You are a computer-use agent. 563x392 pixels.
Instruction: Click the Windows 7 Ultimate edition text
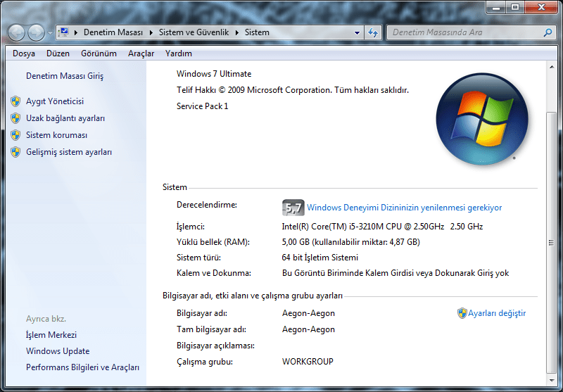tap(214, 74)
